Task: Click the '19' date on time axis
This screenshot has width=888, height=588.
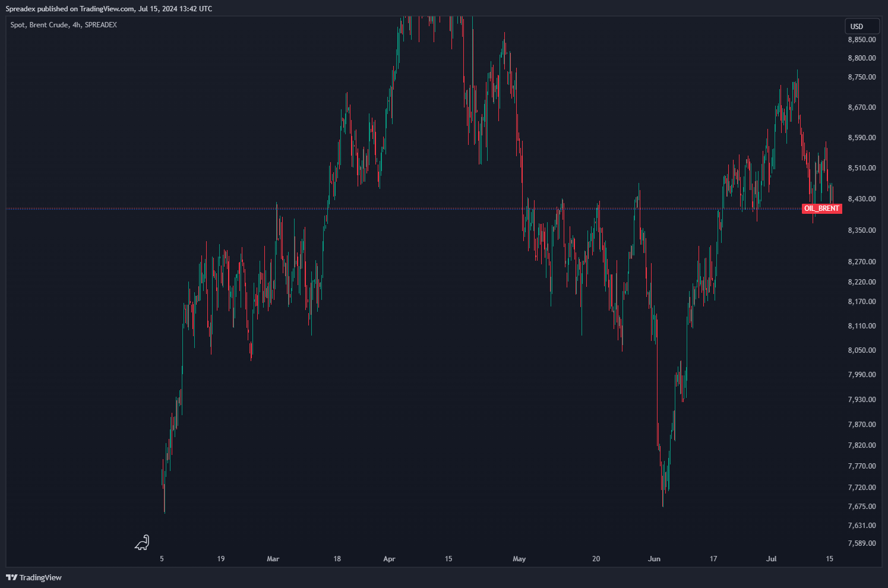Action: [x=221, y=559]
